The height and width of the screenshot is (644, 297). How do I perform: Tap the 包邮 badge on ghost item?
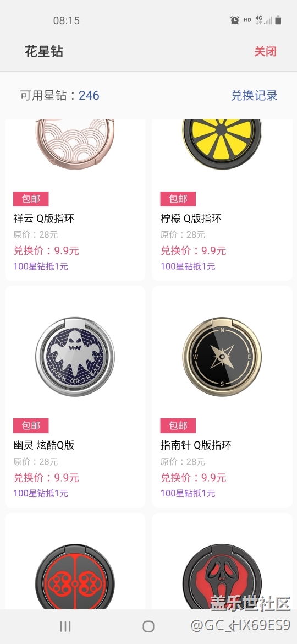(31, 426)
